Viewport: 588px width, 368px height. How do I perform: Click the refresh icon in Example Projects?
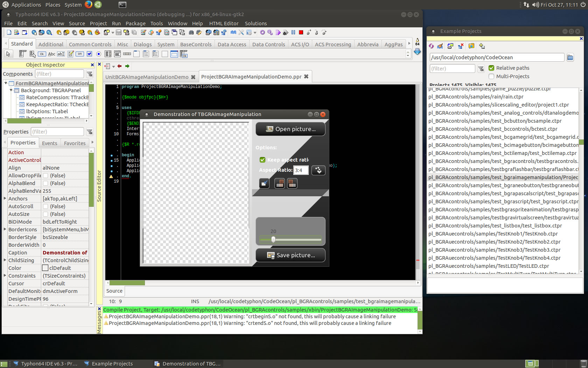point(432,46)
